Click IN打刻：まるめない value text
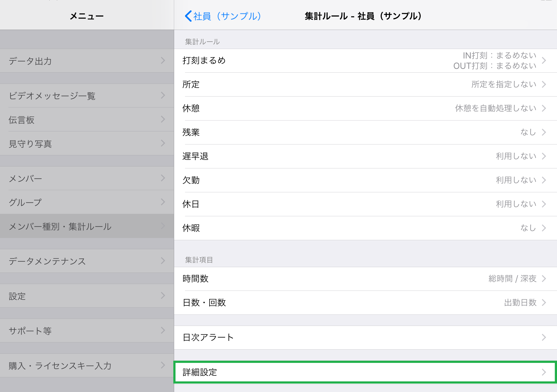 tap(500, 55)
